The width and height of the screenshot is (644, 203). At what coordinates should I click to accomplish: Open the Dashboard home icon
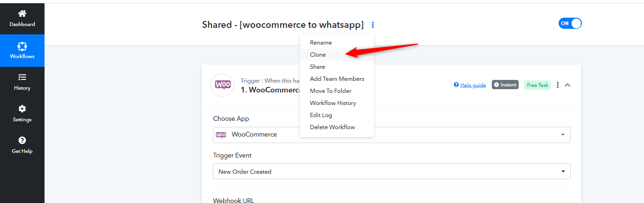(x=22, y=13)
